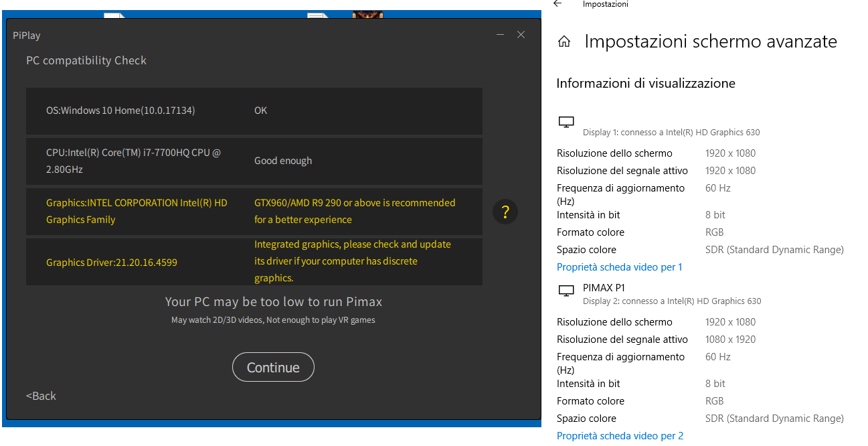Click PIMAX P1's Intensità in bit label
868x446 pixels.
pyautogui.click(x=588, y=384)
